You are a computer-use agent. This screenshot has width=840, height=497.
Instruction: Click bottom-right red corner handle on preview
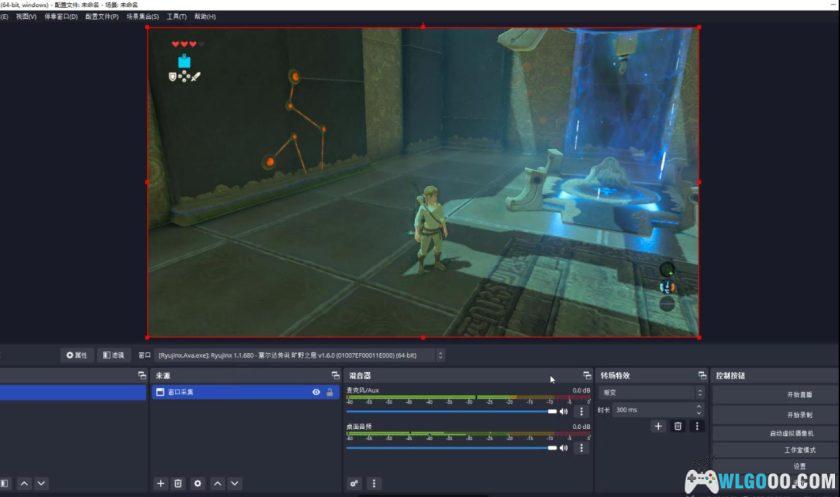(699, 337)
